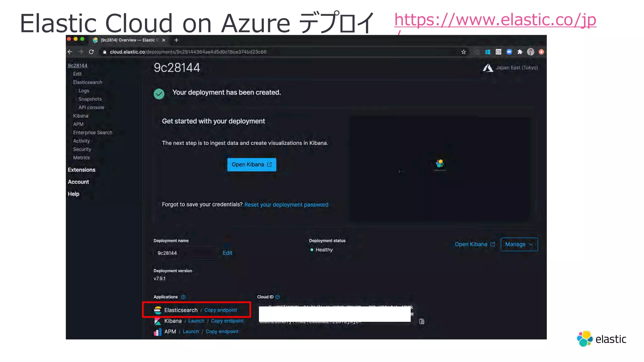Go to Account in the sidebar
The image size is (644, 362).
79,182
